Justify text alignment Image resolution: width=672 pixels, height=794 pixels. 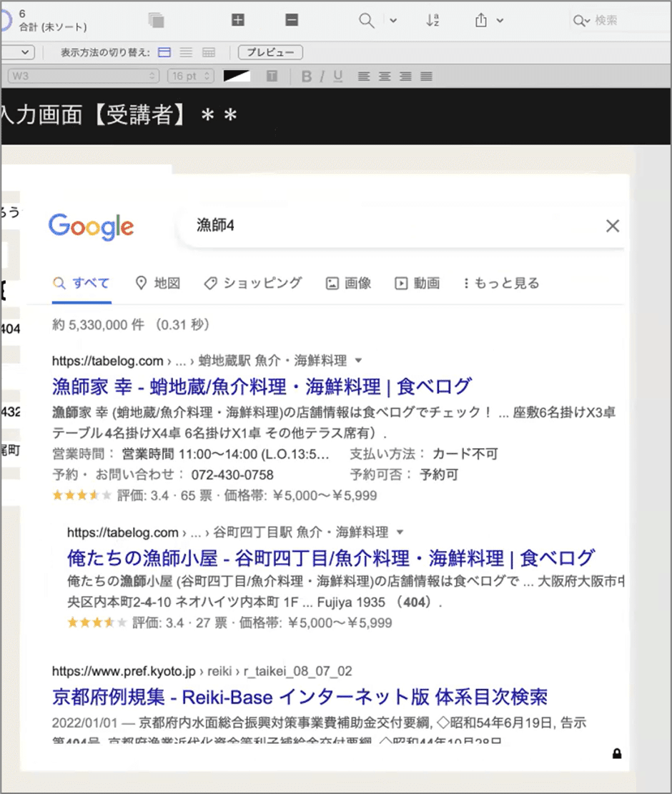(426, 76)
